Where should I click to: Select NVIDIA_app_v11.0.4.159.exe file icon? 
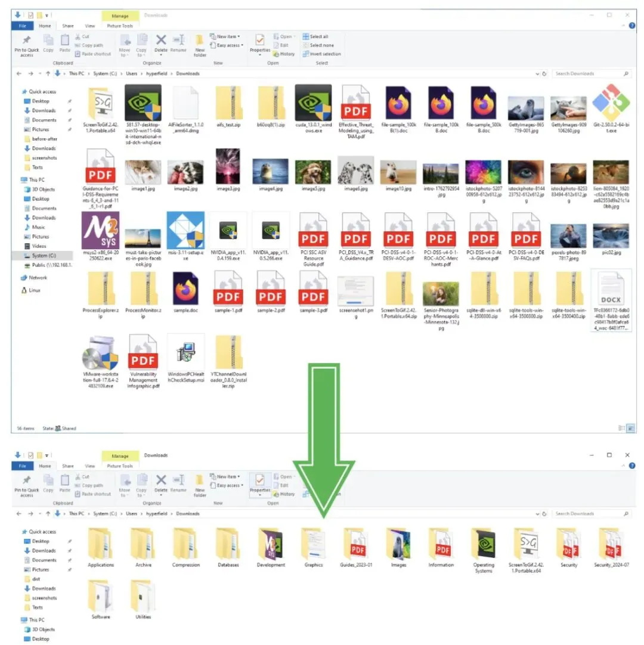pos(228,230)
